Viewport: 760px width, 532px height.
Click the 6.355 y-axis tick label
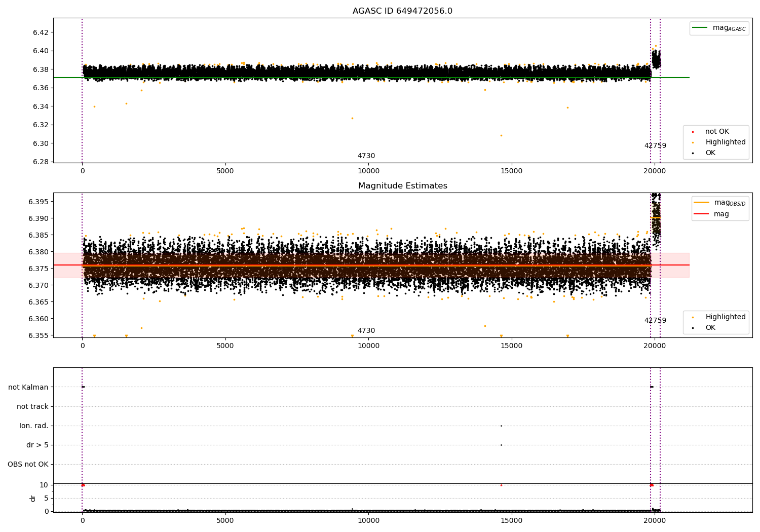[39, 335]
